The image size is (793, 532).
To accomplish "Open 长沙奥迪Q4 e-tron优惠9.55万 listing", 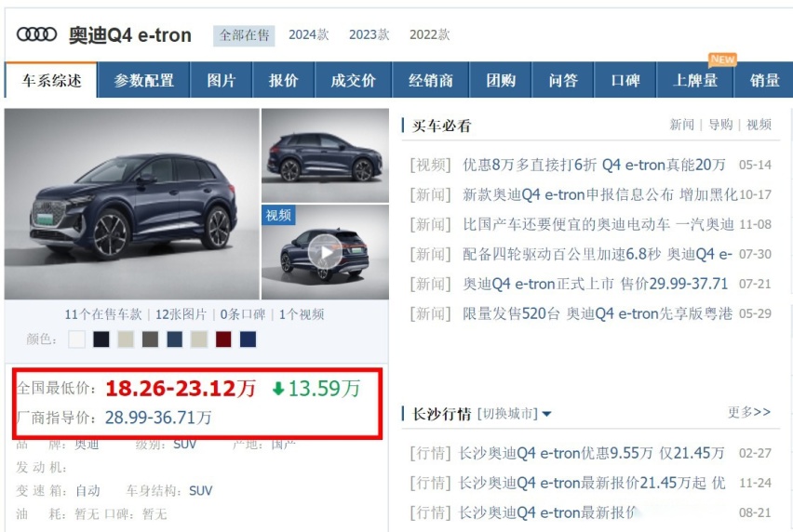I will pyautogui.click(x=591, y=453).
